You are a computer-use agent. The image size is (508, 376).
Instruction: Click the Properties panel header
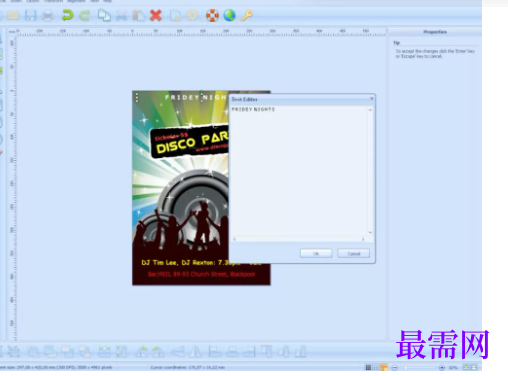pyautogui.click(x=435, y=32)
